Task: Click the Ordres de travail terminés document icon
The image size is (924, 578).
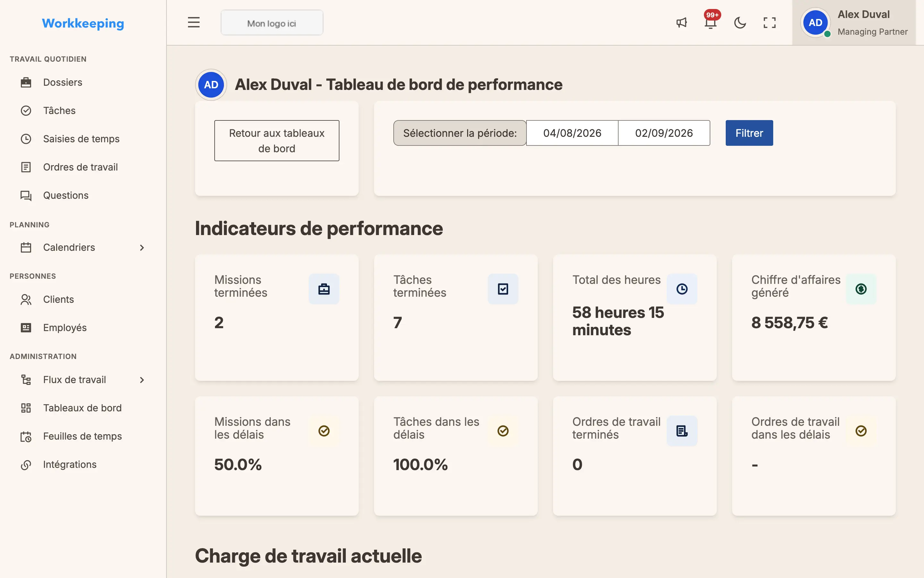Action: coord(682,431)
